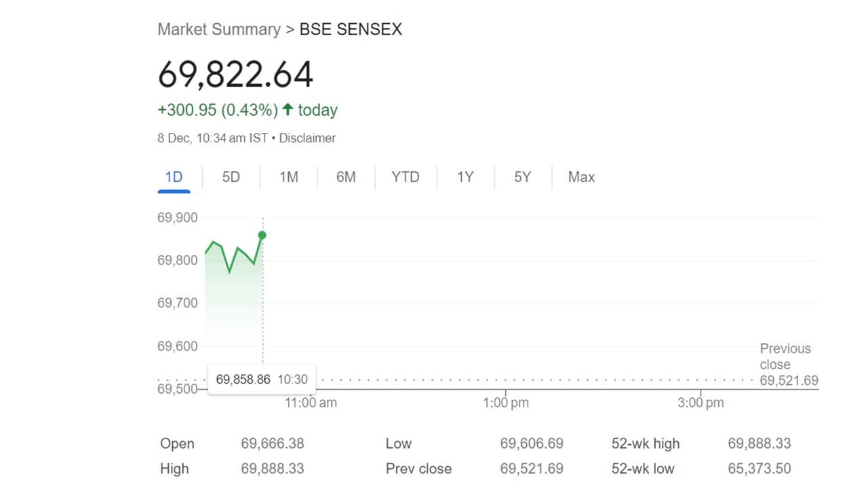Click the 11:00 am axis label

point(311,403)
